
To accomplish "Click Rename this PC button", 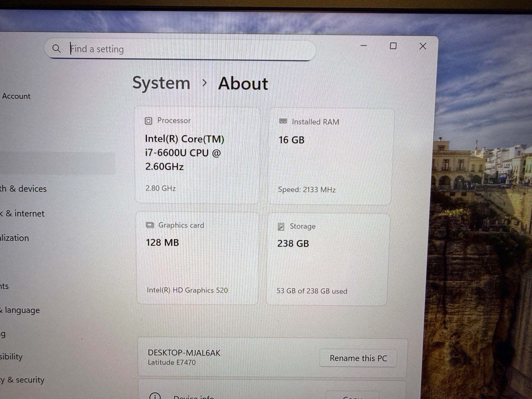I will coord(358,358).
